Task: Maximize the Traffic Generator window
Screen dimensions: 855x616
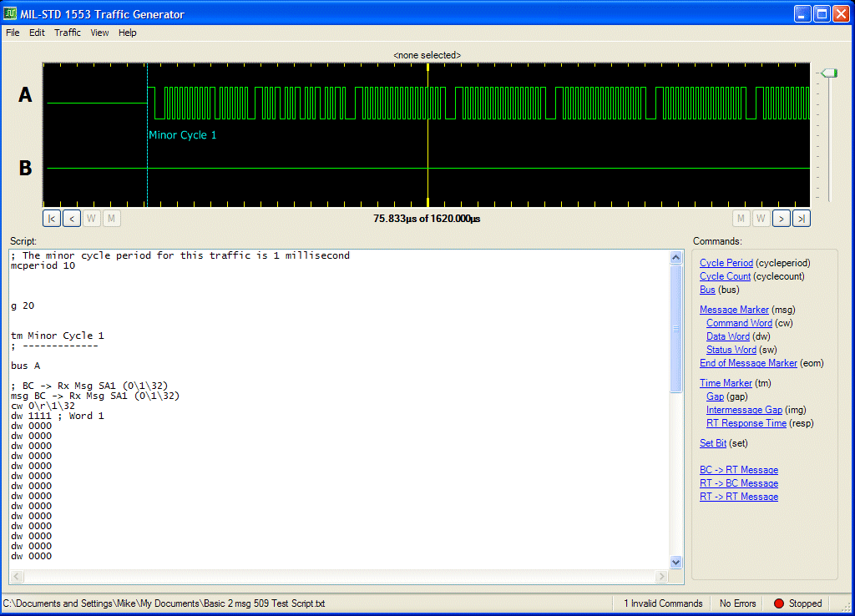Action: click(x=822, y=13)
